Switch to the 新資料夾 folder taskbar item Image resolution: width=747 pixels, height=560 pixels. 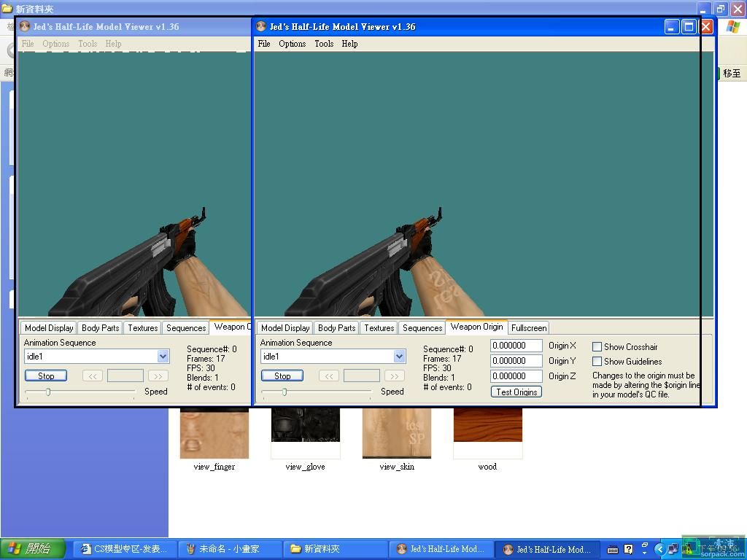click(336, 550)
